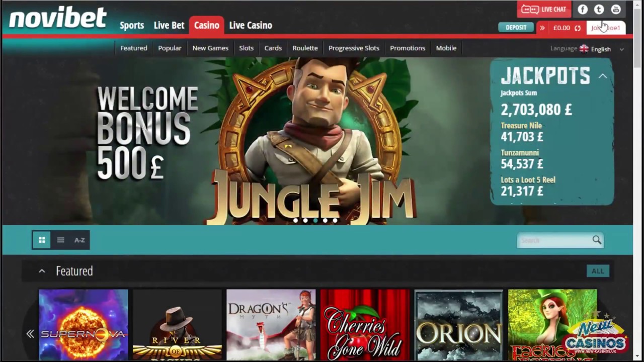Go to Live Casino tab
The image size is (644, 362).
(x=251, y=25)
